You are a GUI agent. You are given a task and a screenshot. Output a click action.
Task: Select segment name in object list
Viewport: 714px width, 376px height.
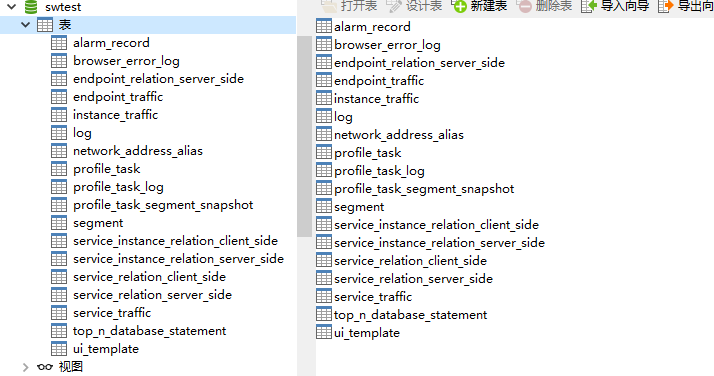click(x=359, y=207)
